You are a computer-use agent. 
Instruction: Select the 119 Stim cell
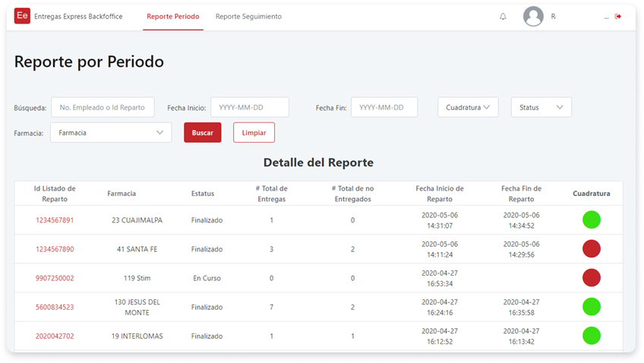pyautogui.click(x=137, y=278)
